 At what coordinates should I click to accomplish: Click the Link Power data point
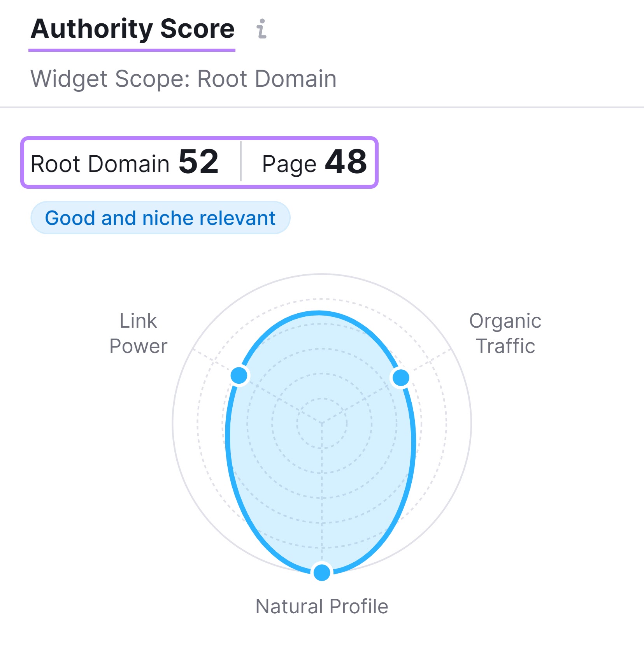pos(239,376)
